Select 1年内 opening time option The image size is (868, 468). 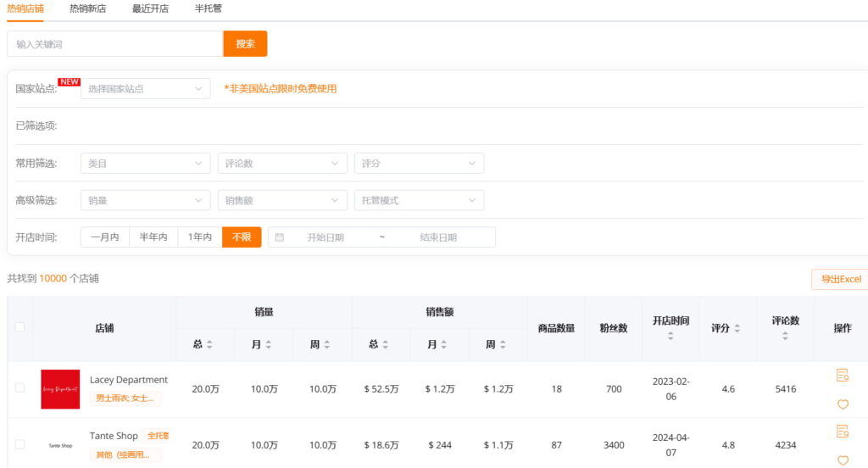point(200,237)
